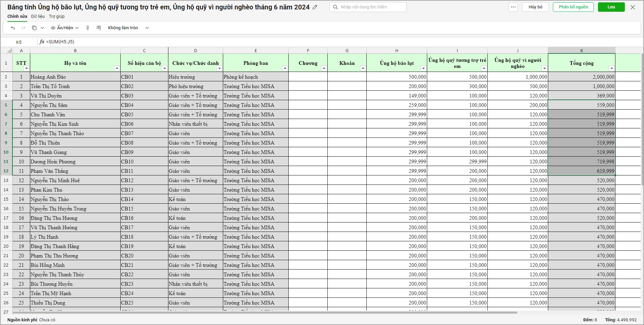The width and height of the screenshot is (644, 325).
Task: Open filter dropdown on Tổng cộng column
Action: pyautogui.click(x=611, y=69)
